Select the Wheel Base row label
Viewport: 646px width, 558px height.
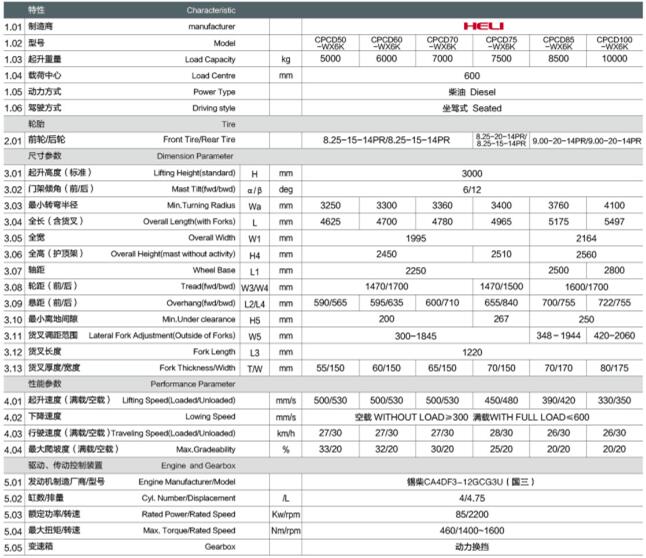(x=215, y=270)
